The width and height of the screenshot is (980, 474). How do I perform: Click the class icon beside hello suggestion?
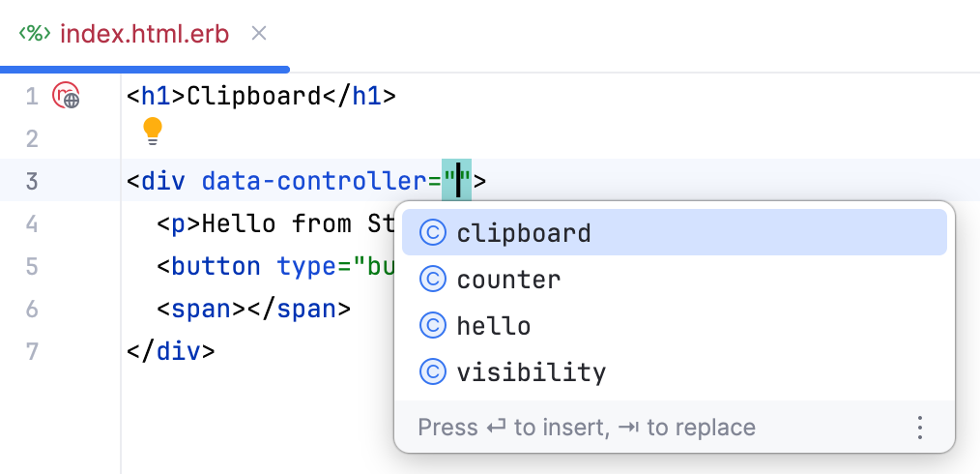pyautogui.click(x=433, y=325)
